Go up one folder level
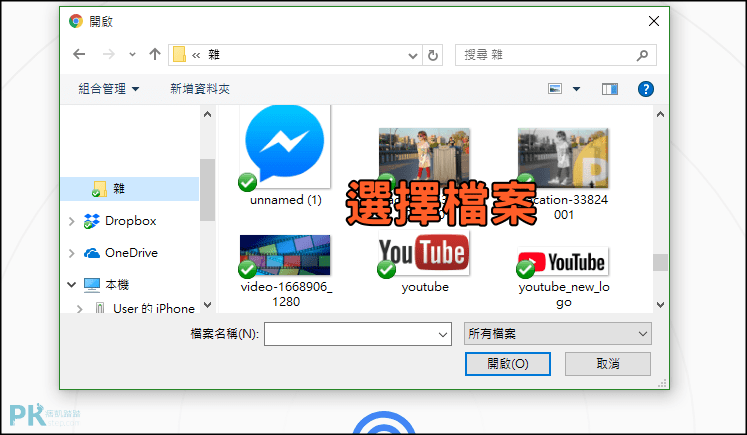 coord(155,54)
